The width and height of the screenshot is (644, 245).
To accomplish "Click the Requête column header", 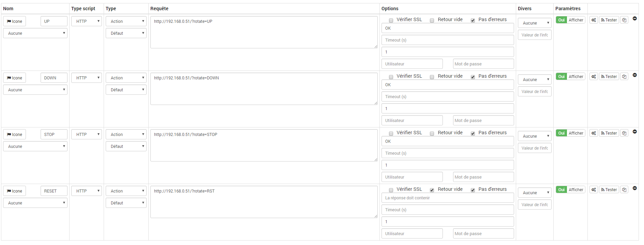I will coord(159,9).
